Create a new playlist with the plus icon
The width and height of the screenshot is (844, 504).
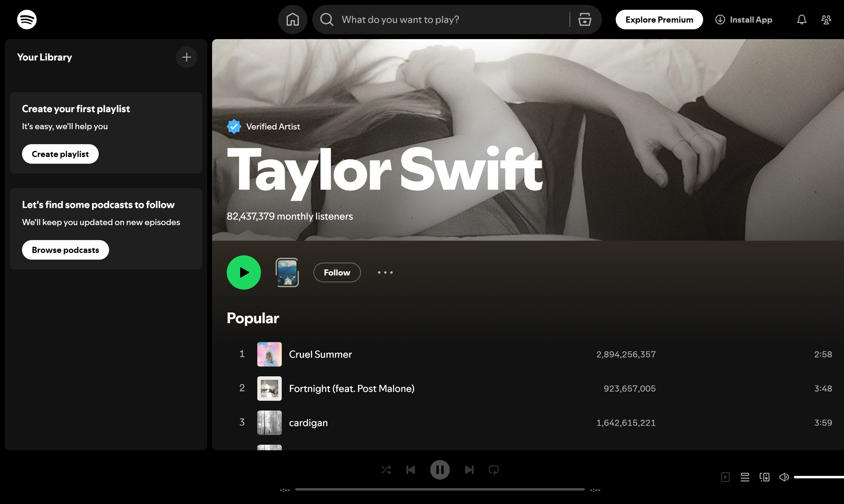click(186, 57)
